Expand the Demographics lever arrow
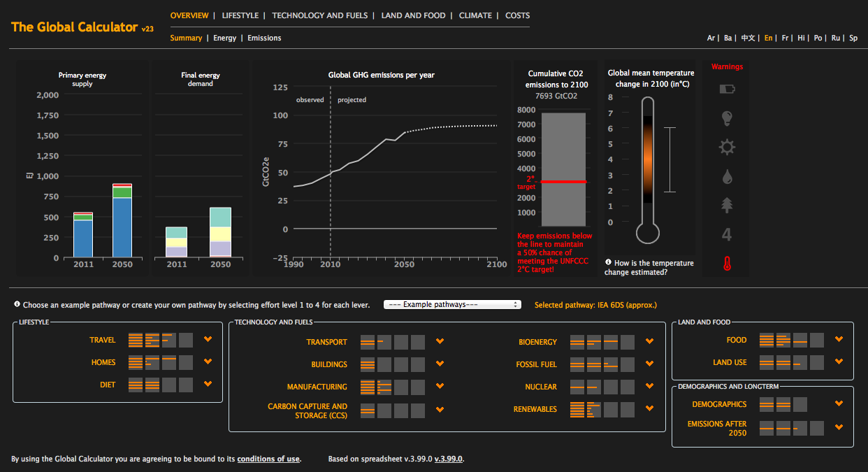868x472 pixels. click(x=839, y=404)
